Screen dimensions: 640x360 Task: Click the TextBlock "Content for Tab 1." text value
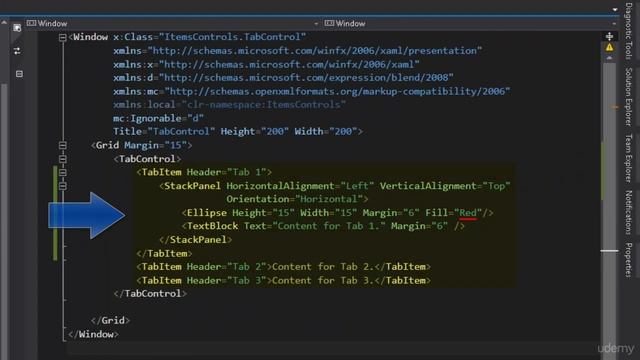[329, 226]
